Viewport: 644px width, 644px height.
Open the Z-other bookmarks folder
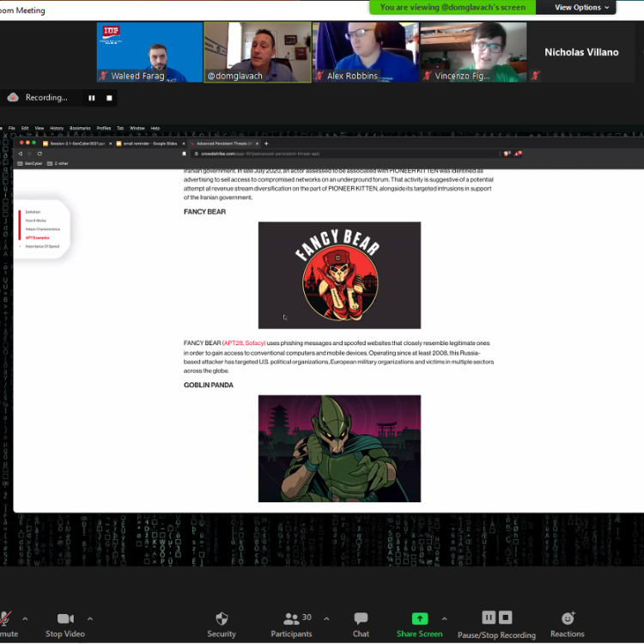[x=58, y=163]
